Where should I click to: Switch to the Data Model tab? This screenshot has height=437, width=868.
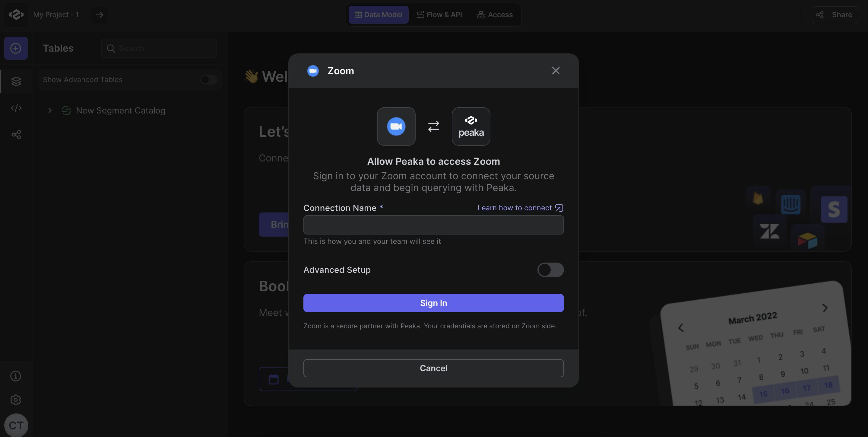coord(379,14)
